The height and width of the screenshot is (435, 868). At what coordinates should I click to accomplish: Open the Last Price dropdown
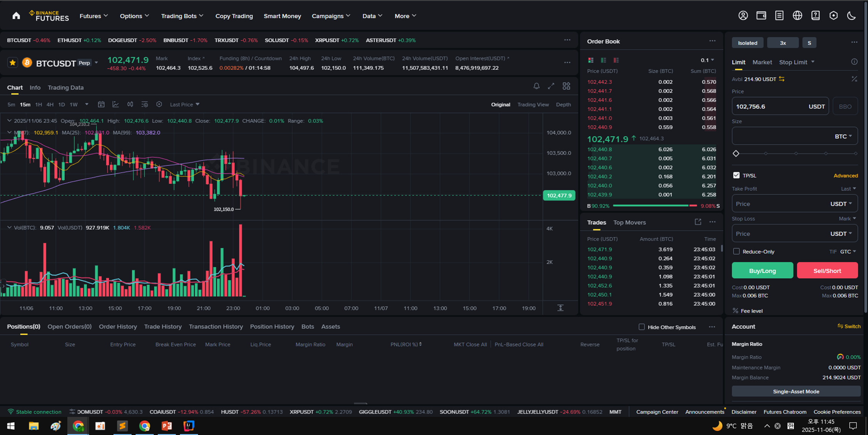click(185, 104)
